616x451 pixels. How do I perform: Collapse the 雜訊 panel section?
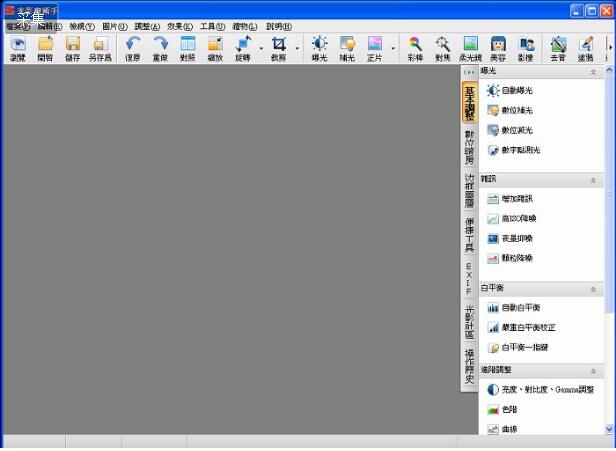594,180
